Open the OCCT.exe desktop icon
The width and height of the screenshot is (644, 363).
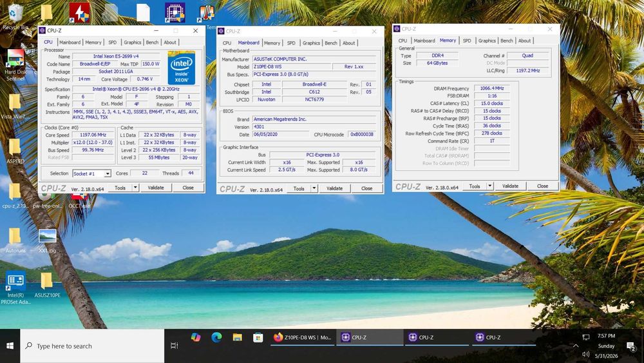click(79, 201)
